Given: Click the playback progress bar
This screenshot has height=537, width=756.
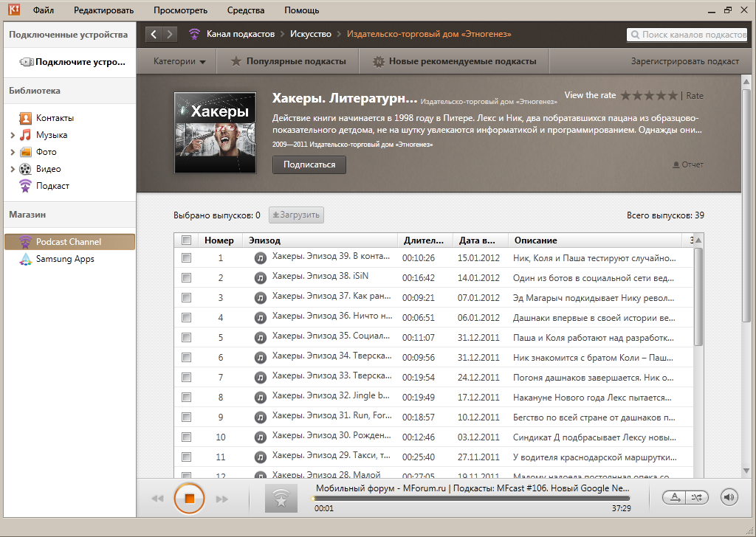Looking at the screenshot, I should (471, 499).
